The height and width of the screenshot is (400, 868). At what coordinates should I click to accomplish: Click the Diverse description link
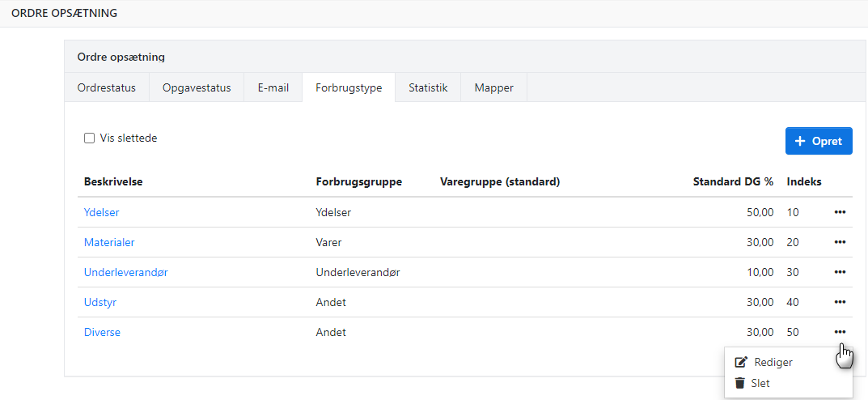coord(102,332)
